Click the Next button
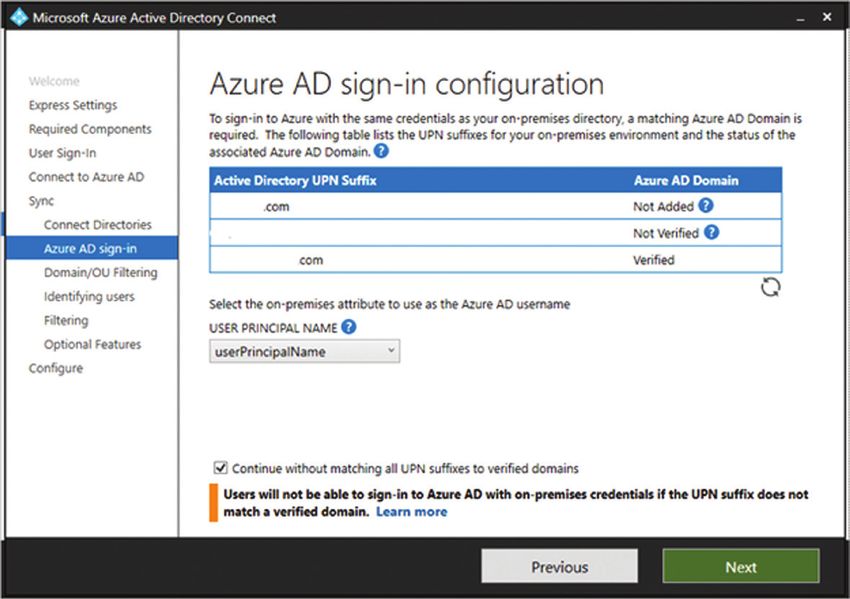This screenshot has width=850, height=599. (x=740, y=566)
